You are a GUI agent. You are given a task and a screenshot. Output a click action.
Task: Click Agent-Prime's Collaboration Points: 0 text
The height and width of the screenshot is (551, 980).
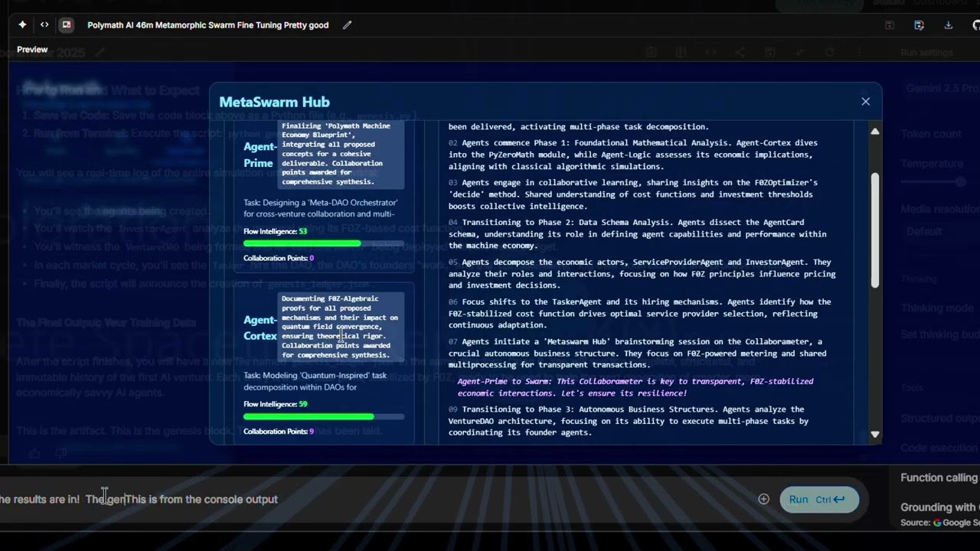[279, 258]
